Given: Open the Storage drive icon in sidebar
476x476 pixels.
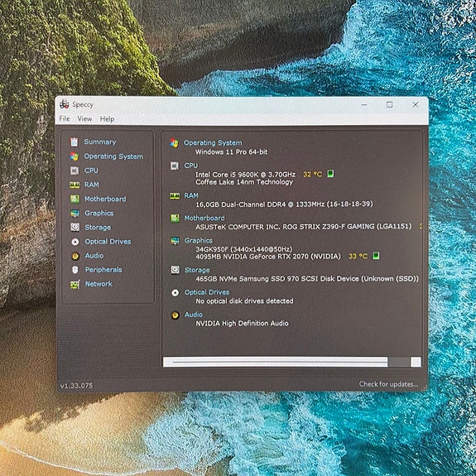Looking at the screenshot, I should [x=75, y=227].
